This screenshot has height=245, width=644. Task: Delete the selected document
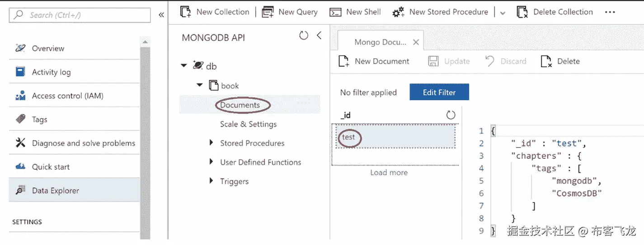click(x=546, y=61)
